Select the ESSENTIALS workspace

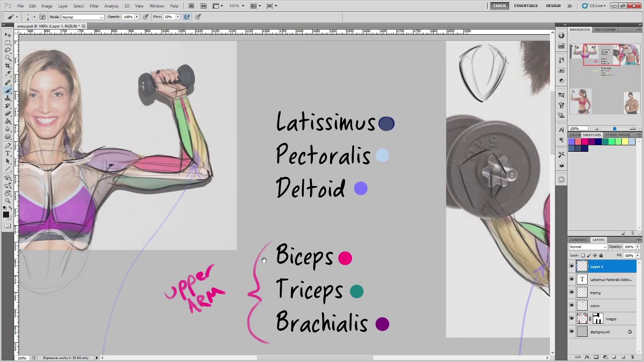pyautogui.click(x=526, y=6)
